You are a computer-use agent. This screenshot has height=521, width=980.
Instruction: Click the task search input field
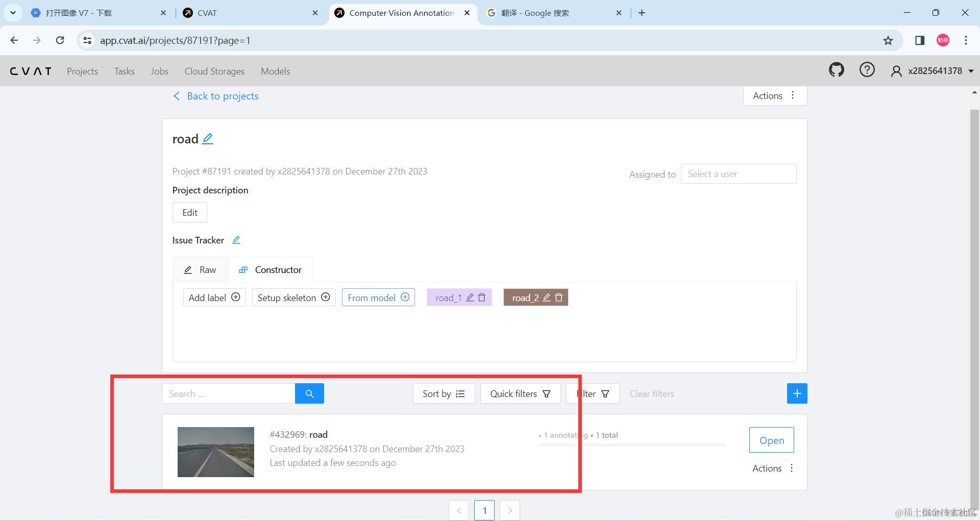pyautogui.click(x=229, y=393)
